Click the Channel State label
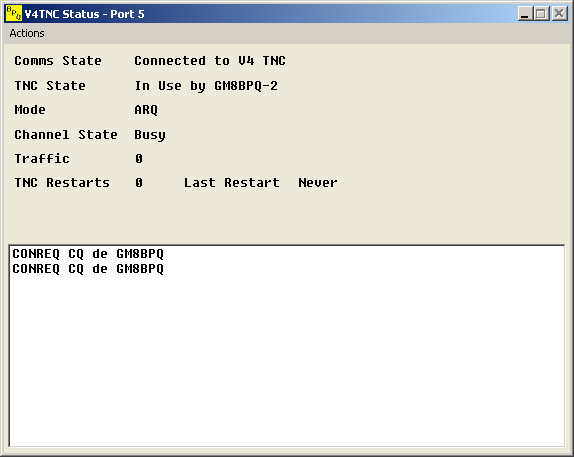 [66, 134]
